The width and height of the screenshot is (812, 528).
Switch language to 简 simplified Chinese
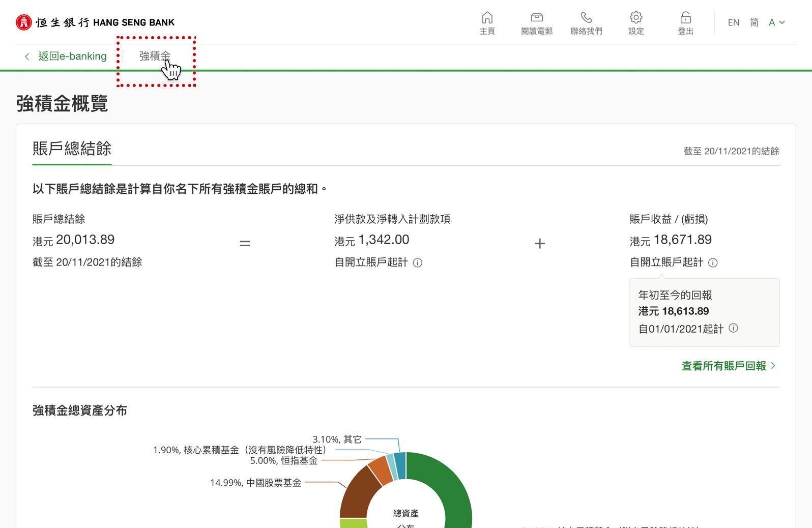click(754, 22)
